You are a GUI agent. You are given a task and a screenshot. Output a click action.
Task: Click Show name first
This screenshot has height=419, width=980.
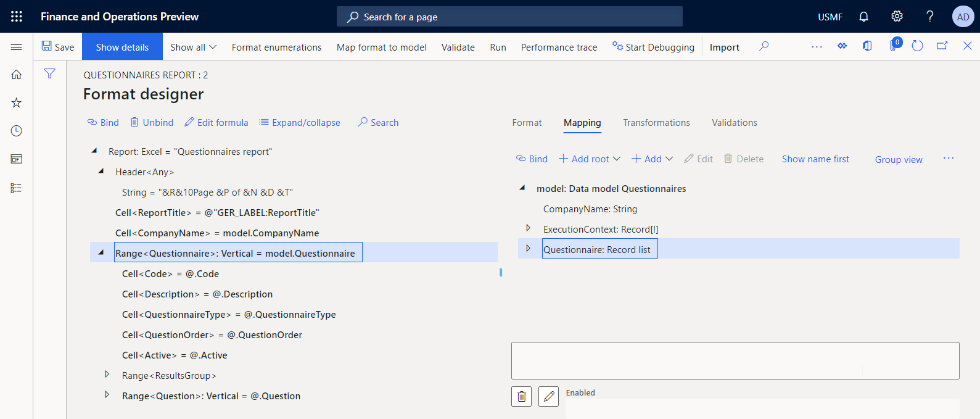pos(815,159)
